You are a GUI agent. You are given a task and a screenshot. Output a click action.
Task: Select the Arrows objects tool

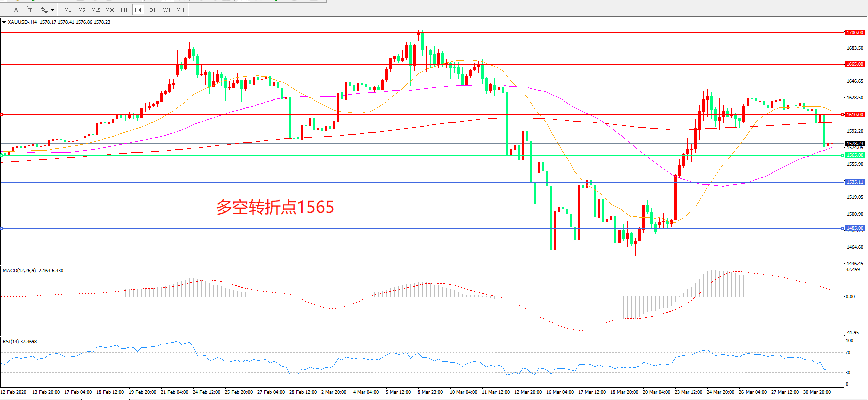[x=44, y=10]
